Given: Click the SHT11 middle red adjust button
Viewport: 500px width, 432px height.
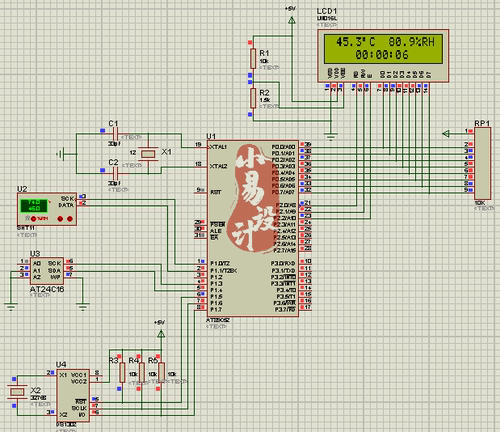Looking at the screenshot, I should 60,219.
